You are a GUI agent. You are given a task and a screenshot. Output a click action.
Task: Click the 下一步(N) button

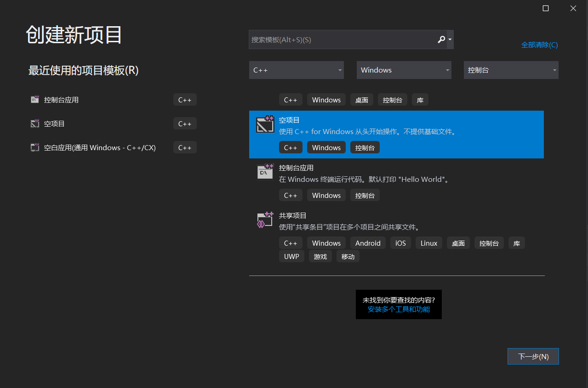click(533, 356)
